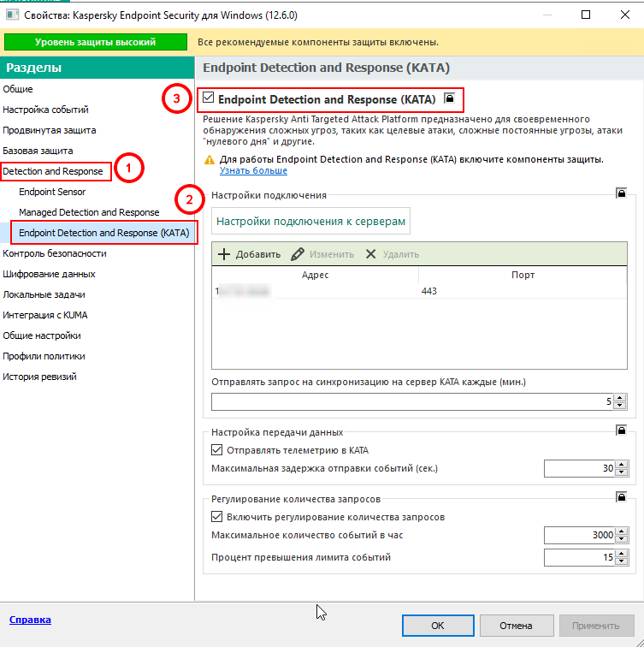This screenshot has width=644, height=647.
Task: Decrease Максимальная задержка отправки событий value
Action: tap(621, 472)
